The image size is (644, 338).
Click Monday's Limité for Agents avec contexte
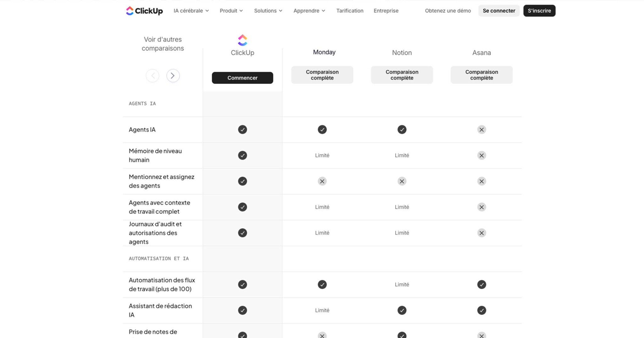point(322,207)
